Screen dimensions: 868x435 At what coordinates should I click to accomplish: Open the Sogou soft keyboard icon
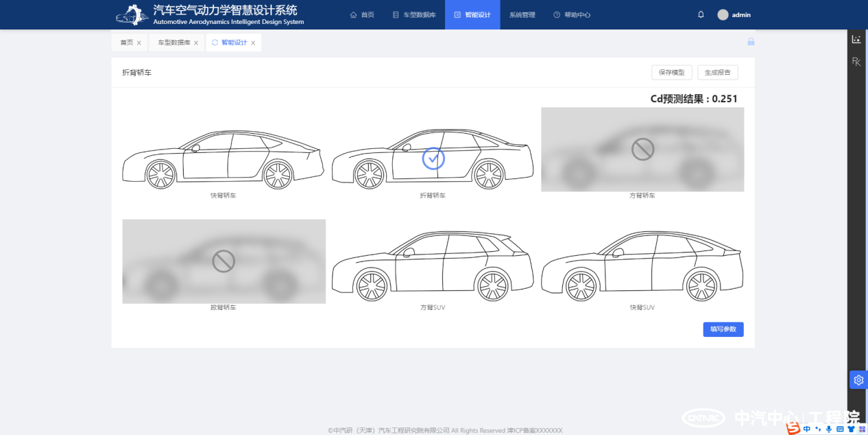coord(840,429)
